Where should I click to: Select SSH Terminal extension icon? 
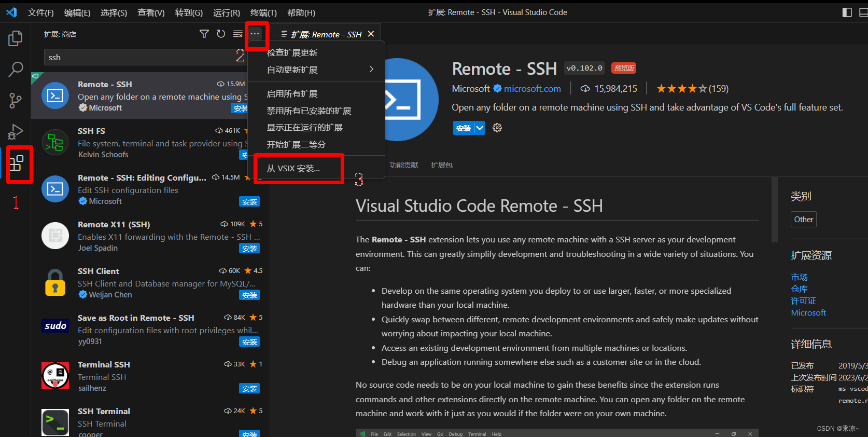tap(55, 422)
